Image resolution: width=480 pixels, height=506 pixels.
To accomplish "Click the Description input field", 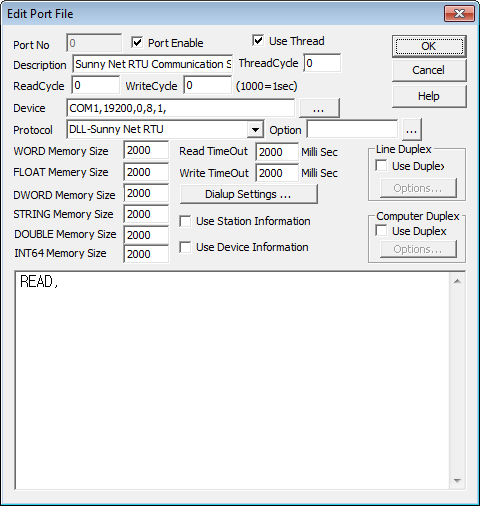I will click(x=152, y=64).
